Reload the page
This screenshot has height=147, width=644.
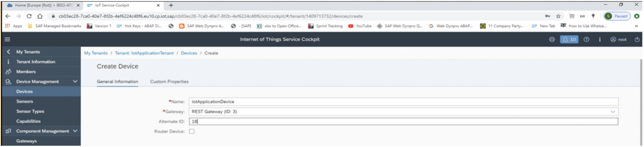pos(29,16)
